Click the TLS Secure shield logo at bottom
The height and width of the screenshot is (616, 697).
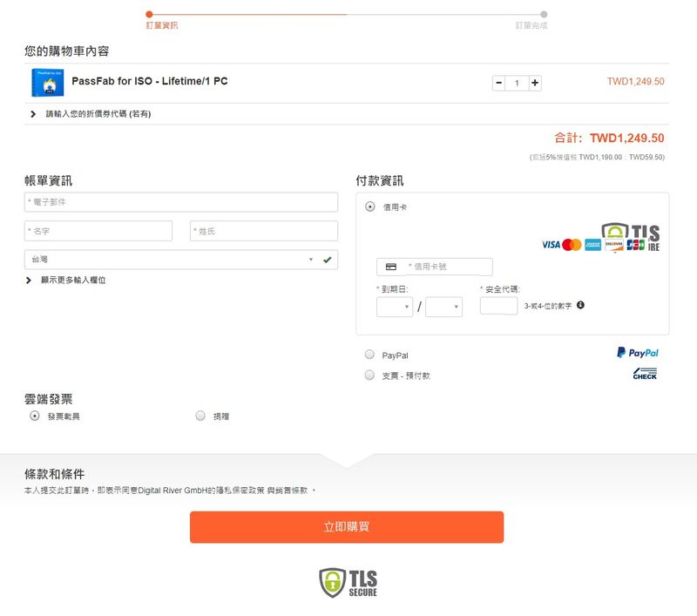pos(348,583)
